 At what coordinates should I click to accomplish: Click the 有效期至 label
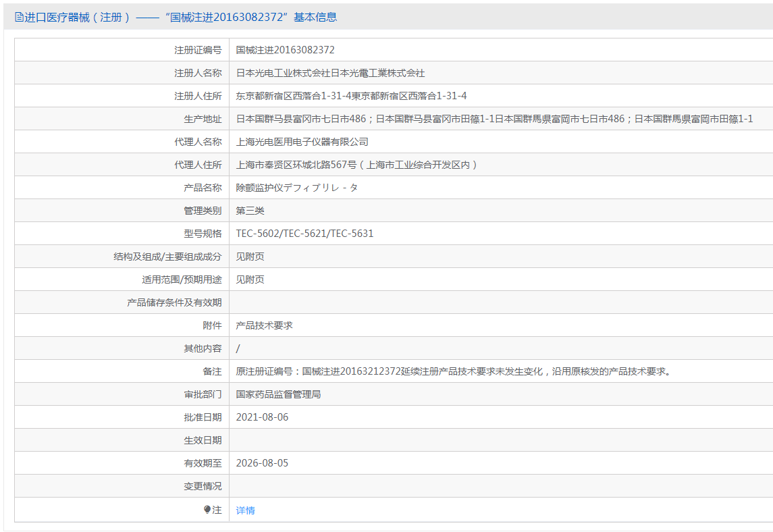pos(203,463)
